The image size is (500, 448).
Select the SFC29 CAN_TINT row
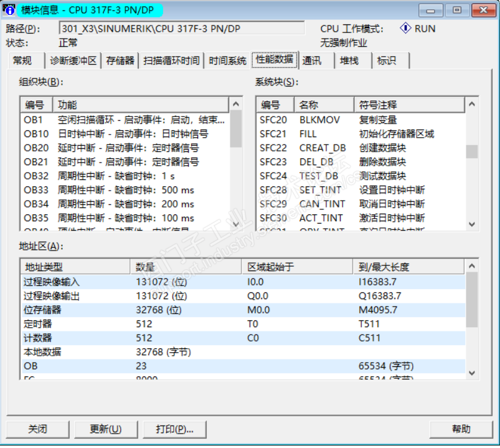pos(361,204)
